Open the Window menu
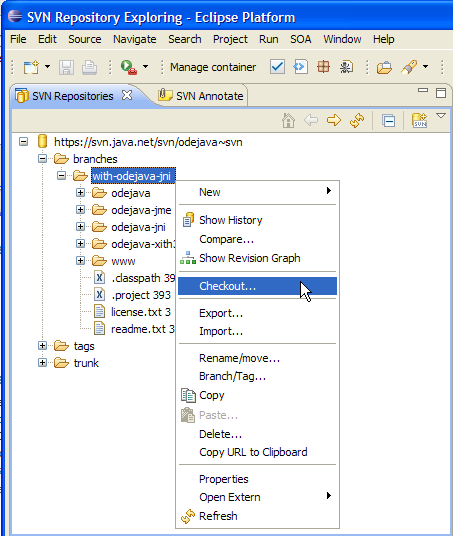 [x=342, y=39]
